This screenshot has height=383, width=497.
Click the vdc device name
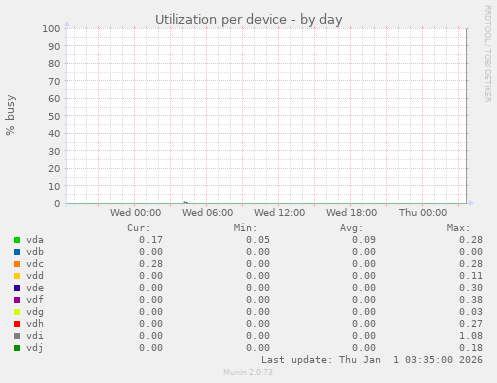pyautogui.click(x=35, y=264)
